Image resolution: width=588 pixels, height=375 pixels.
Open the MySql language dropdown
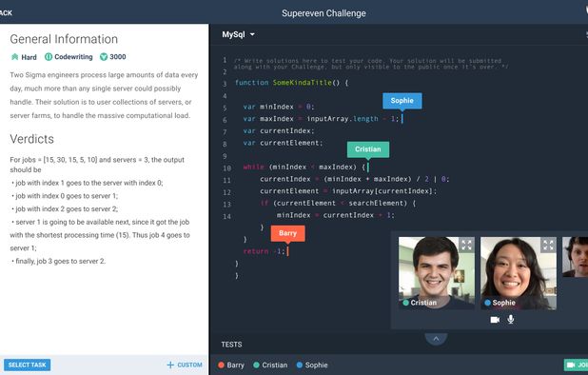pos(238,34)
